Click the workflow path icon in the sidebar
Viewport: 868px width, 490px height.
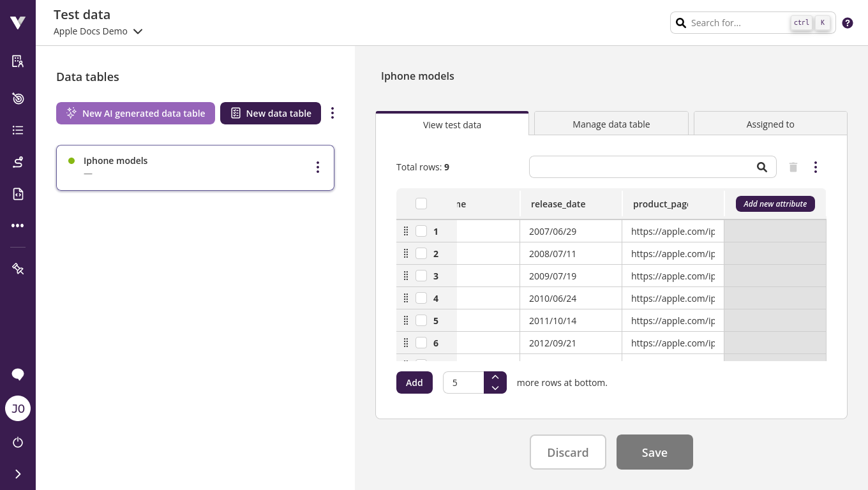tap(18, 162)
